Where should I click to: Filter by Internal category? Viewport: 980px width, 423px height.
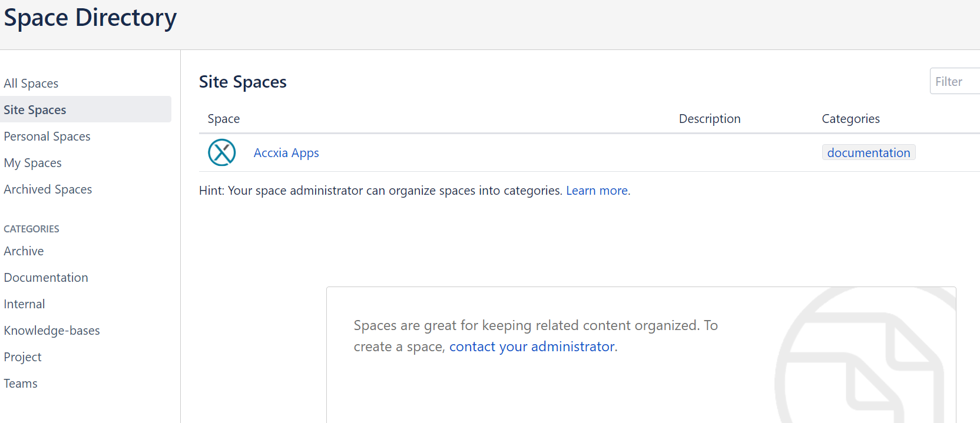pyautogui.click(x=24, y=304)
